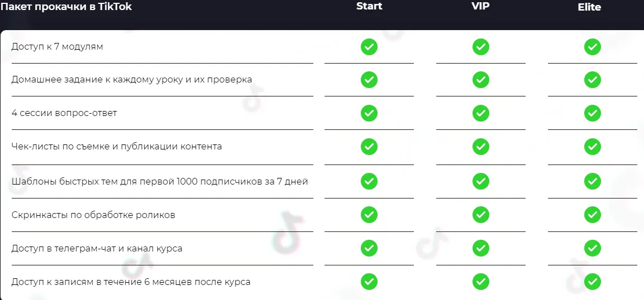
Task: Click VIP checkmark for Шаблоны быстрых тем row
Action: tap(480, 181)
